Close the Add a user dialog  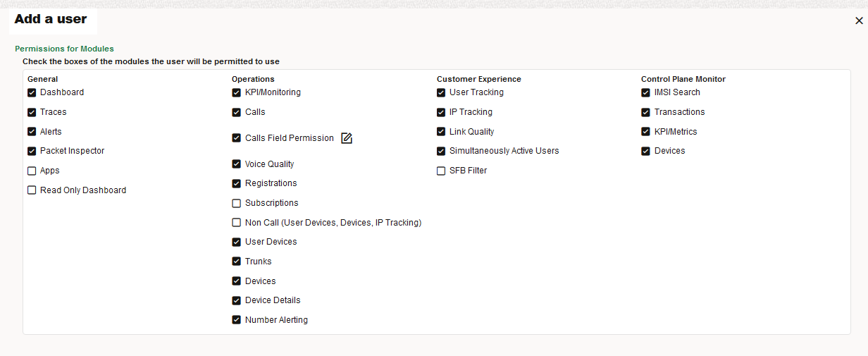pos(859,21)
